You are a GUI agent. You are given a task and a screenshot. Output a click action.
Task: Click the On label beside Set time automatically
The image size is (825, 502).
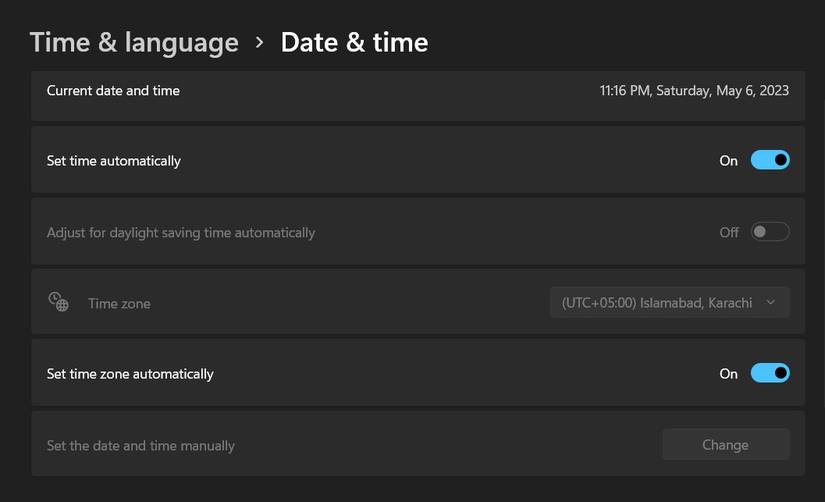coord(728,161)
